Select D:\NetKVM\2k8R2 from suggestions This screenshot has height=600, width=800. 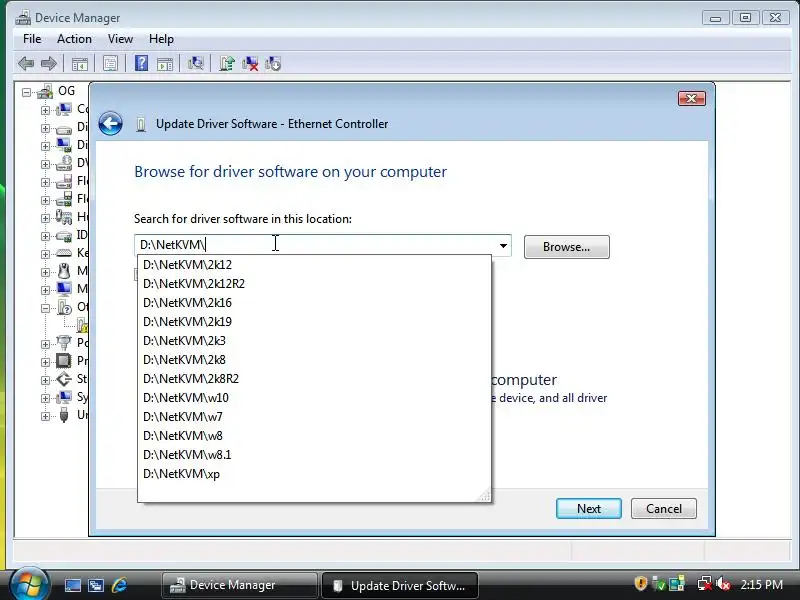(x=314, y=379)
